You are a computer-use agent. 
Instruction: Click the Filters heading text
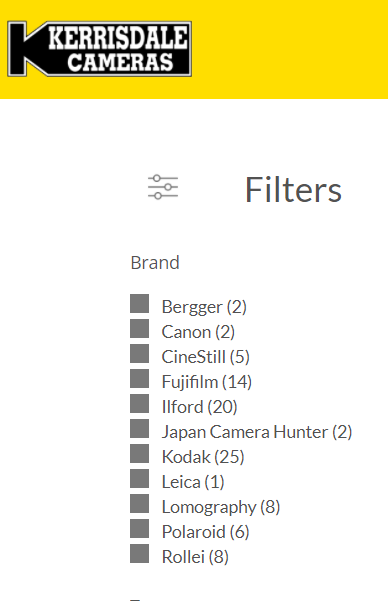(x=293, y=190)
